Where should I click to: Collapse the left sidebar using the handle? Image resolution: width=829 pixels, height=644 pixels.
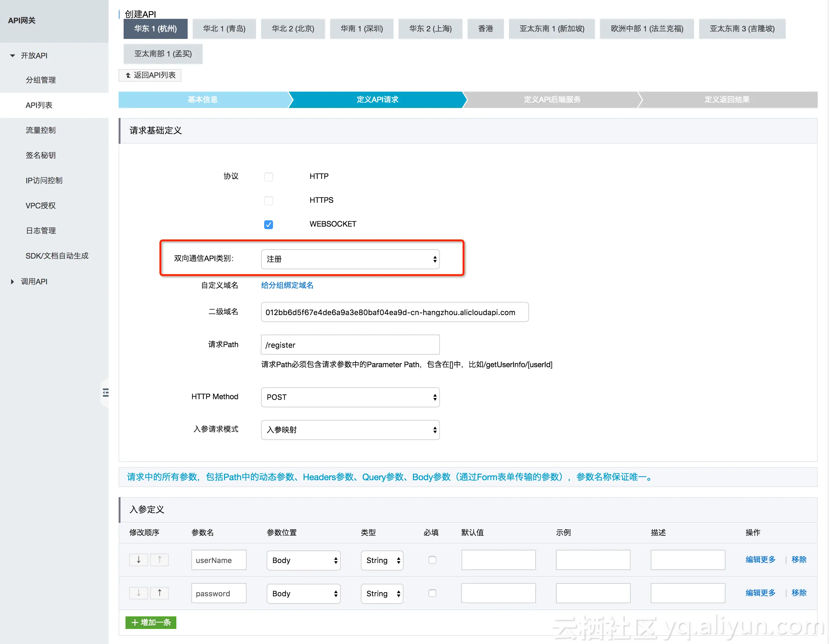point(105,392)
